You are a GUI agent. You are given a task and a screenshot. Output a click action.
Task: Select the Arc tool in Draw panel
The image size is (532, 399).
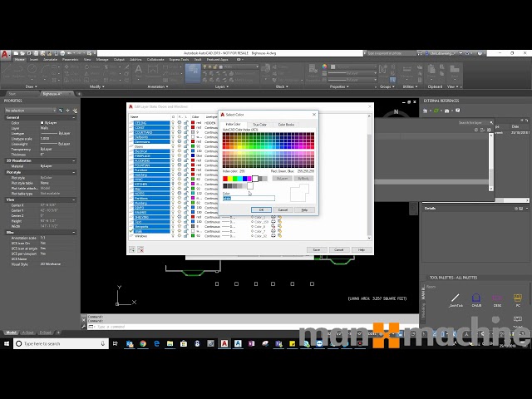[45, 70]
